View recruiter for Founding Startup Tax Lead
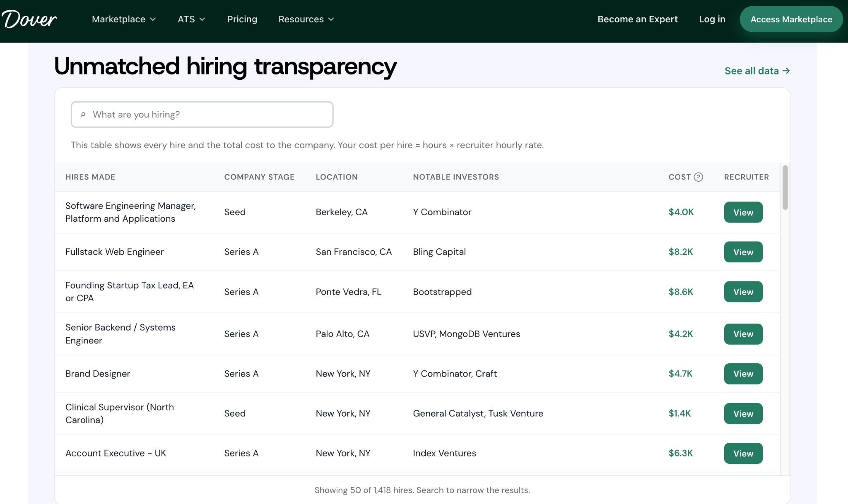Image resolution: width=848 pixels, height=504 pixels. [743, 292]
